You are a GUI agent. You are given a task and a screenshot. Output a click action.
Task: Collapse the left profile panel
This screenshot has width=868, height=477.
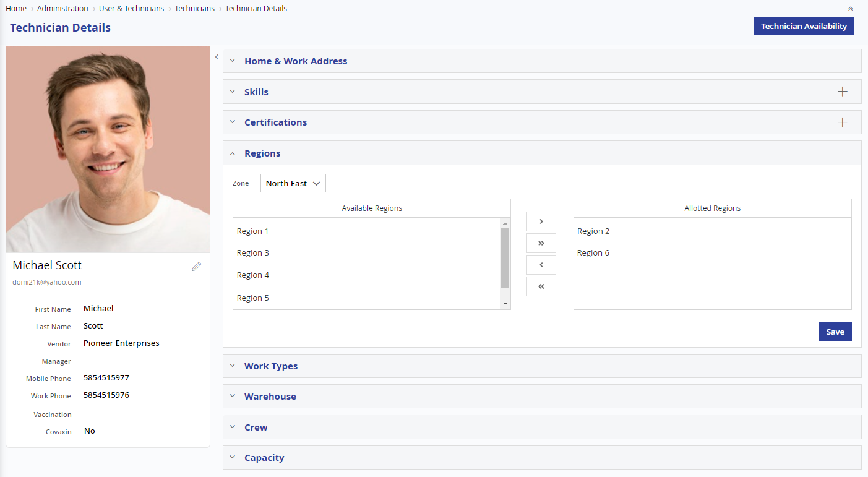coord(217,56)
